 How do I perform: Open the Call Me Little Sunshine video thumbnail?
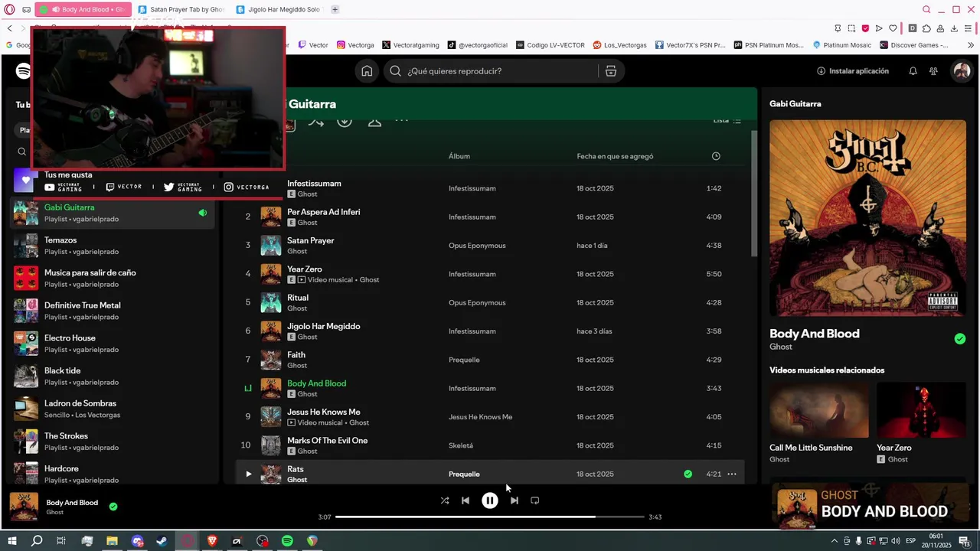[x=818, y=410]
